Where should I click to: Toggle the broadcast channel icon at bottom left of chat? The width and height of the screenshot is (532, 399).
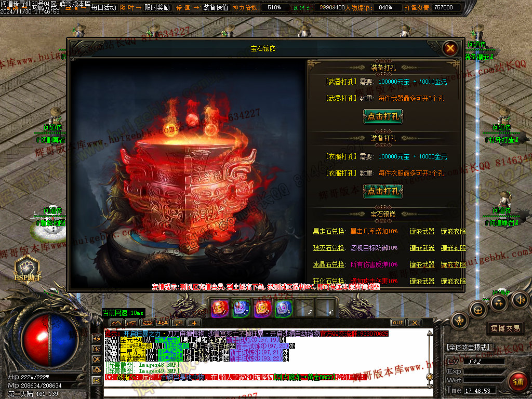96,380
